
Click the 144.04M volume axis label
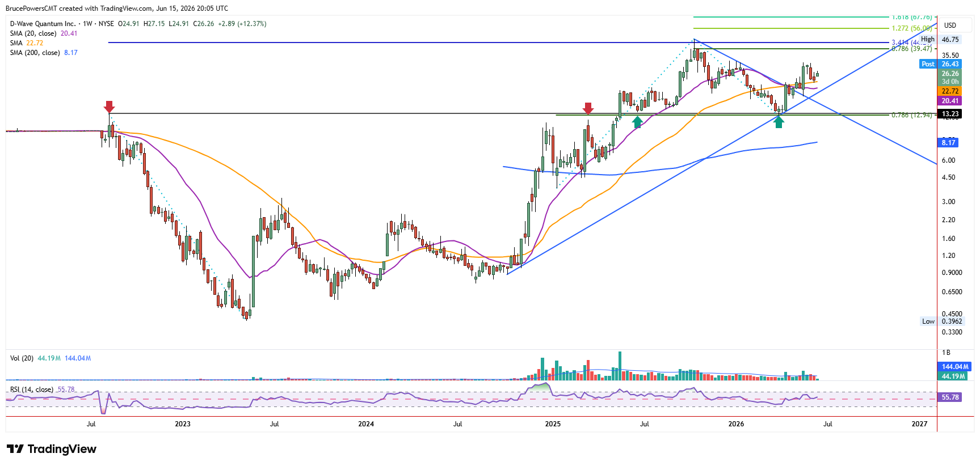954,367
